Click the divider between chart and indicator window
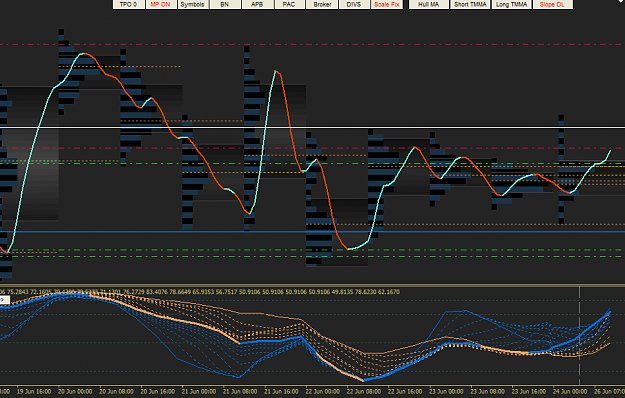Viewport: 625px width, 398px height. pyautogui.click(x=312, y=285)
